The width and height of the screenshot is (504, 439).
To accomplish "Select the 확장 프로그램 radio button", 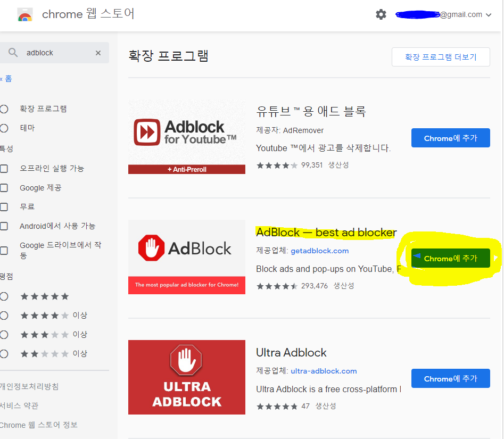I will tap(4, 109).
